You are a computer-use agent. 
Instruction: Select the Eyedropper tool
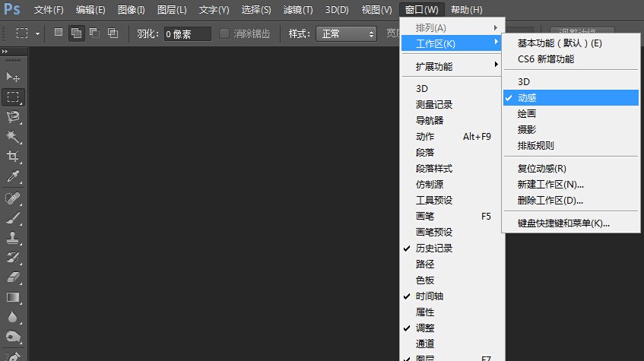tap(13, 176)
